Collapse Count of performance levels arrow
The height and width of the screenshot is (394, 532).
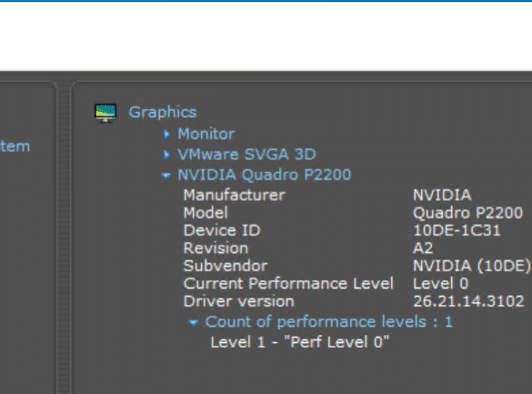(193, 322)
